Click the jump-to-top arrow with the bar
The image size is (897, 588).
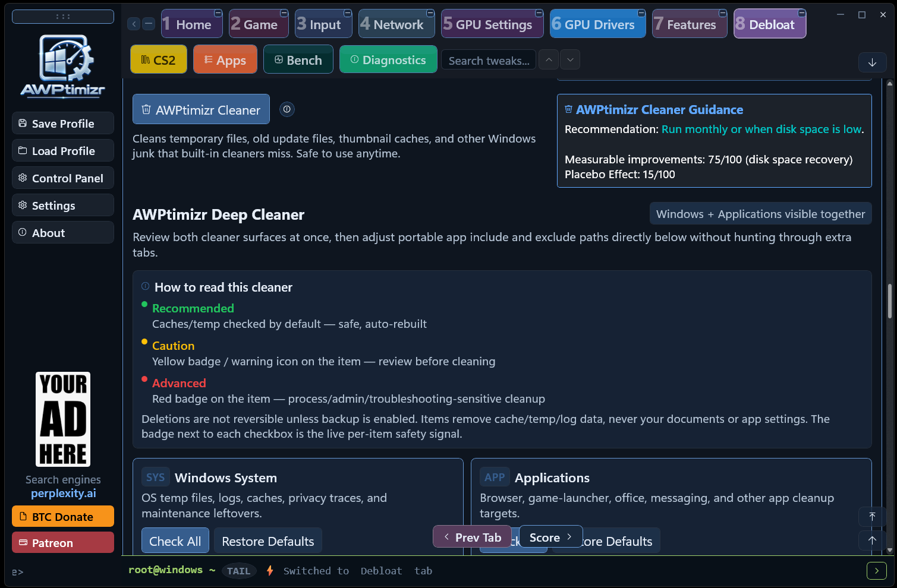tap(872, 517)
